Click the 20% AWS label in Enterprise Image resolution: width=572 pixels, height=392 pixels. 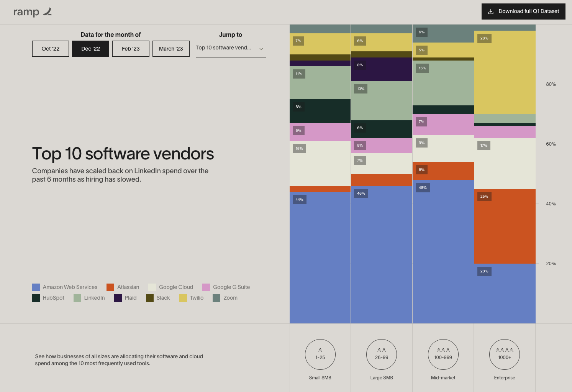(484, 271)
